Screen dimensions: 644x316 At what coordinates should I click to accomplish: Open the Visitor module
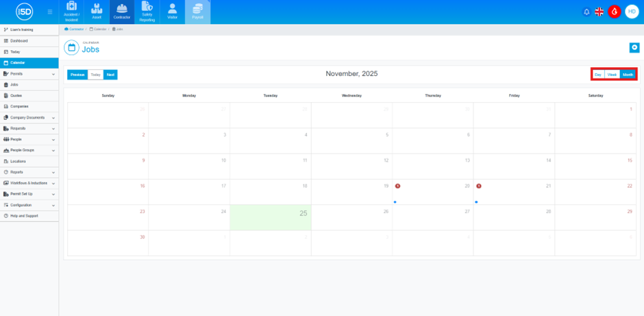pos(172,12)
